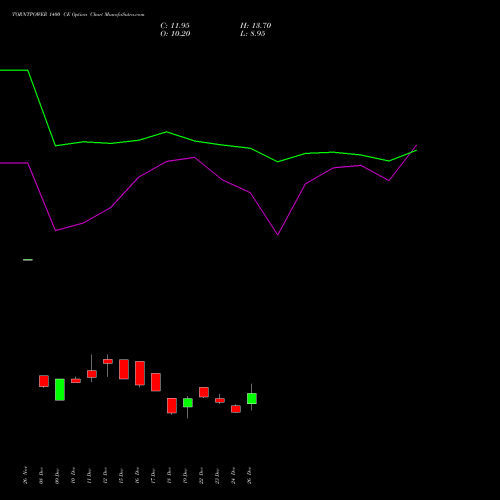Click the 22 Dec date axis label
This screenshot has height=500, width=500.
(x=202, y=475)
